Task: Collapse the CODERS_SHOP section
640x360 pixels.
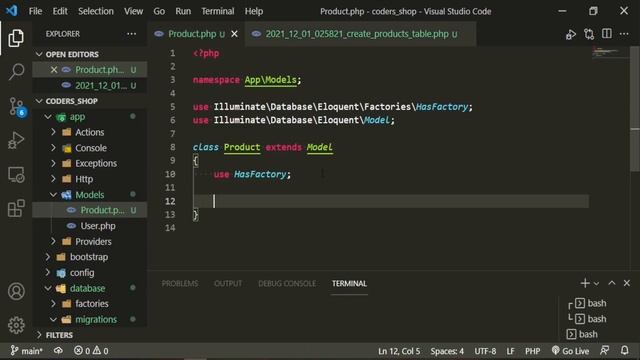Action: (x=39, y=101)
